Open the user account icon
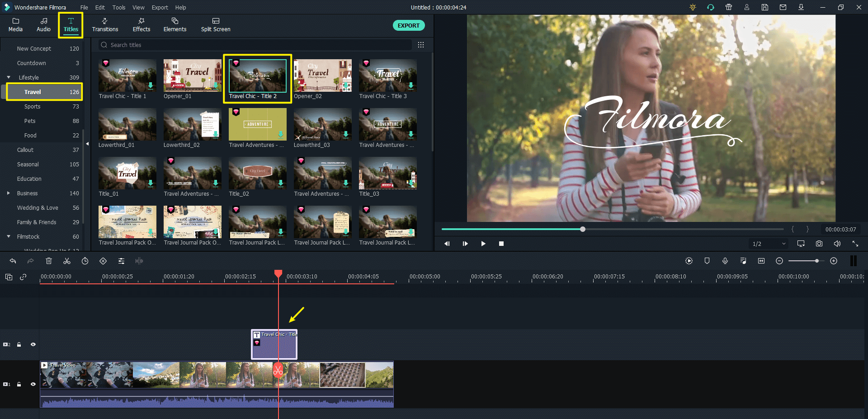 tap(747, 7)
